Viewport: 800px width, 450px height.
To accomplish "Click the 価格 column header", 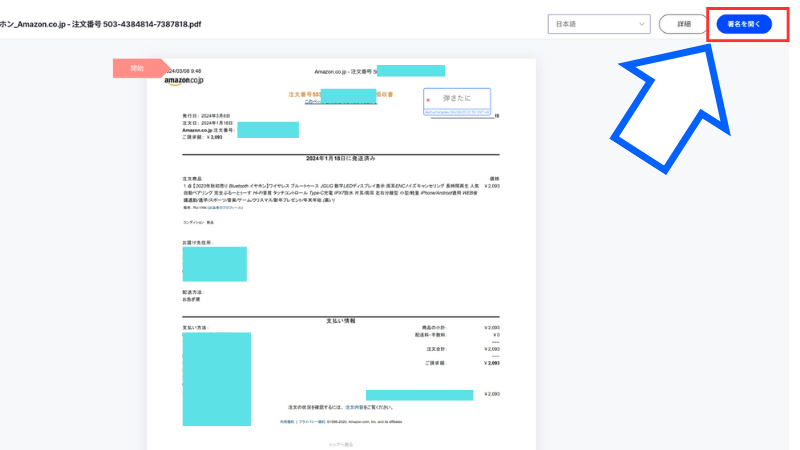I will point(494,179).
